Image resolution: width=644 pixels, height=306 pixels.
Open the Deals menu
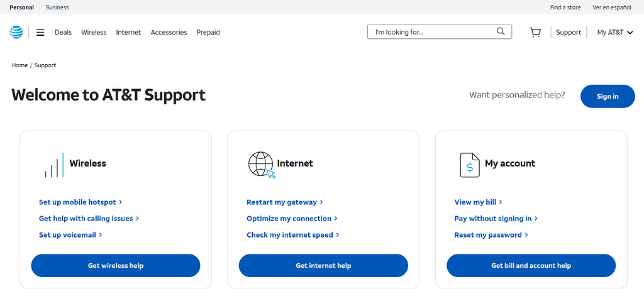[64, 33]
